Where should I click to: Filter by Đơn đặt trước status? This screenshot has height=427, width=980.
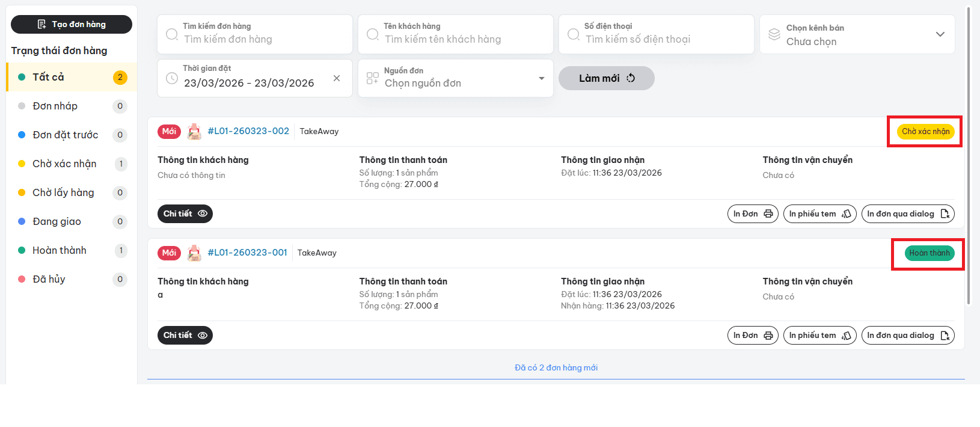72,135
